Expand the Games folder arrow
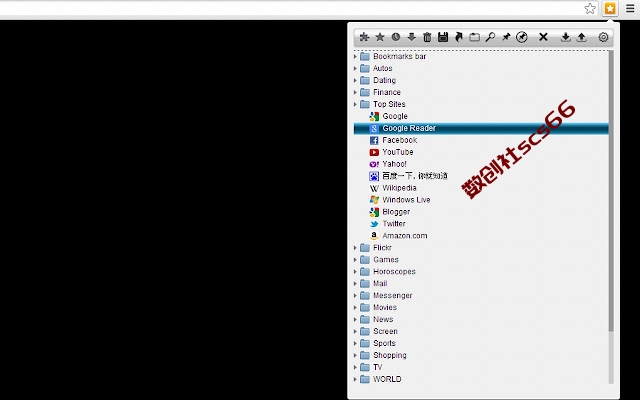This screenshot has height=400, width=640. pyautogui.click(x=355, y=260)
